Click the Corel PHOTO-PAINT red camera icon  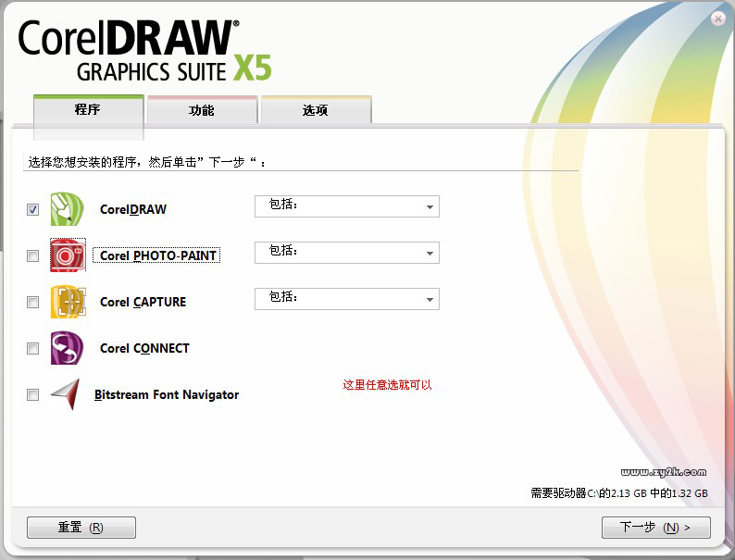tap(68, 255)
